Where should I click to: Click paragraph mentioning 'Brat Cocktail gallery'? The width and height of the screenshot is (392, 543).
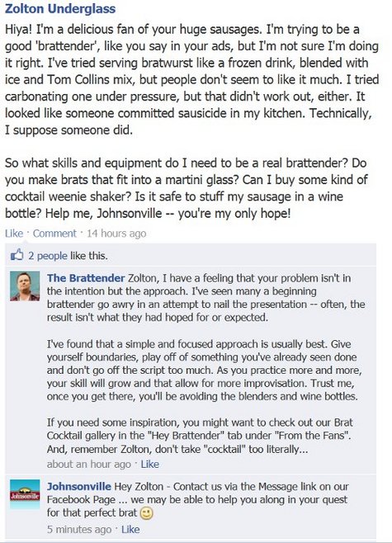(x=200, y=436)
